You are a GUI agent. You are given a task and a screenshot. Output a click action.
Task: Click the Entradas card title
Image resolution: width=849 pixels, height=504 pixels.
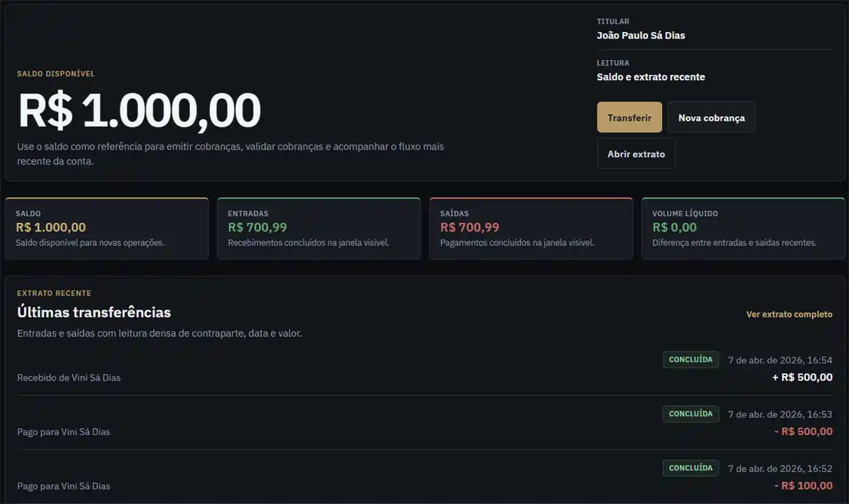248,214
